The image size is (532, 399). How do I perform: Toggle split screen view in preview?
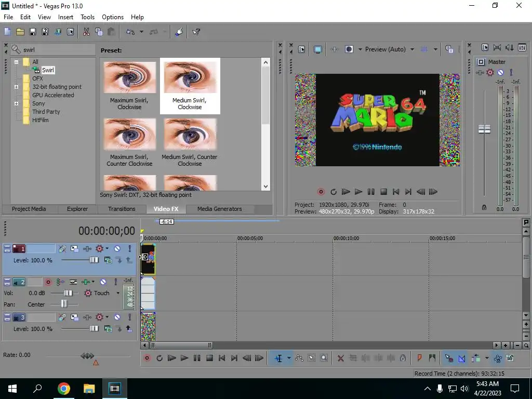click(349, 49)
